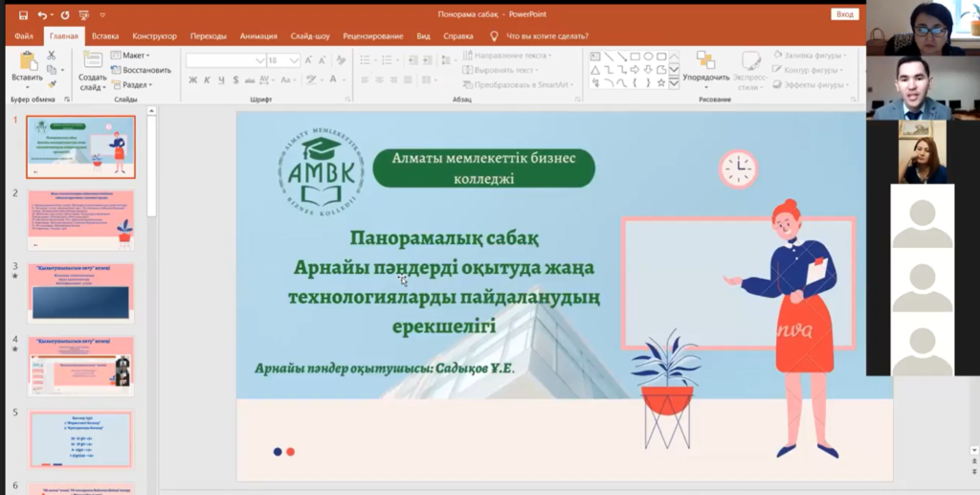980x495 pixels.
Task: Toggle italic (К) formatting
Action: coord(207,80)
